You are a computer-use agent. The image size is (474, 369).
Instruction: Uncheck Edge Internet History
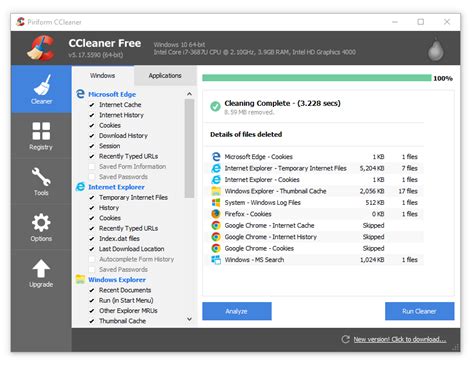click(92, 115)
